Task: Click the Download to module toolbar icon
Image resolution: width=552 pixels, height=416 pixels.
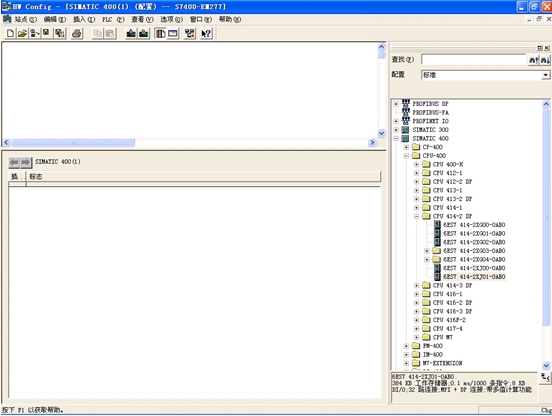Action: tap(131, 33)
